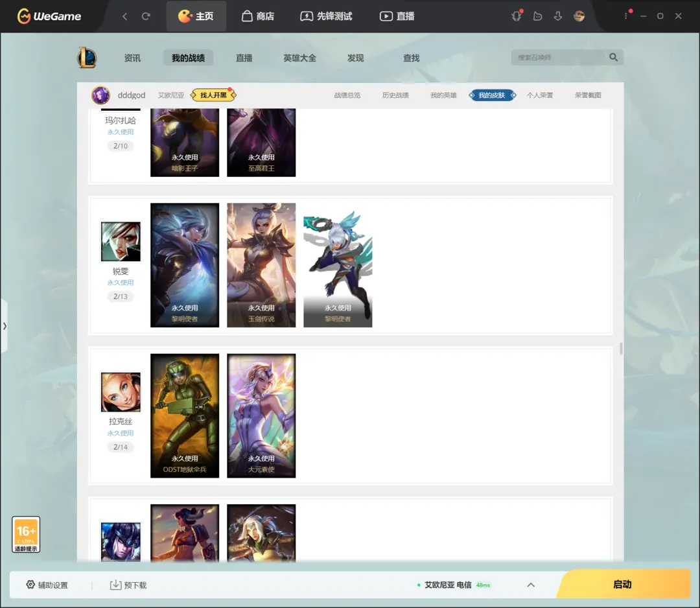700x608 pixels.
Task: Open the 至高君王 skin card
Action: click(x=261, y=143)
